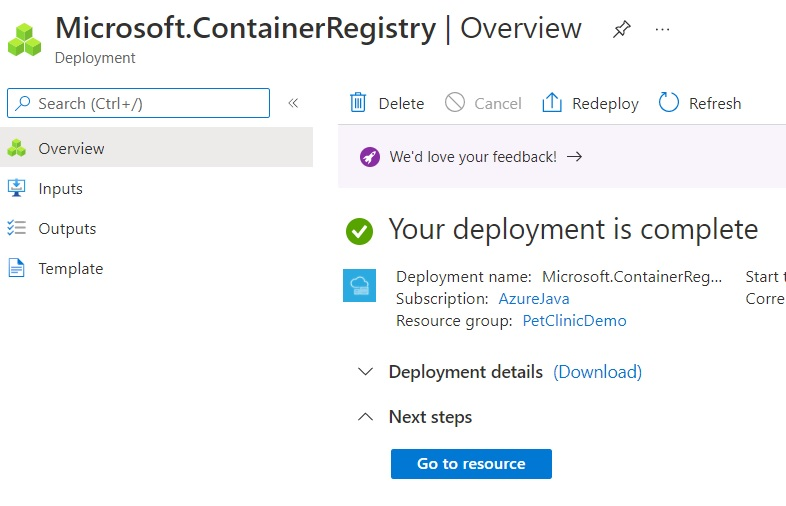Screen dimensions: 786x506
Task: Click the feedback rocket icon
Action: point(369,157)
